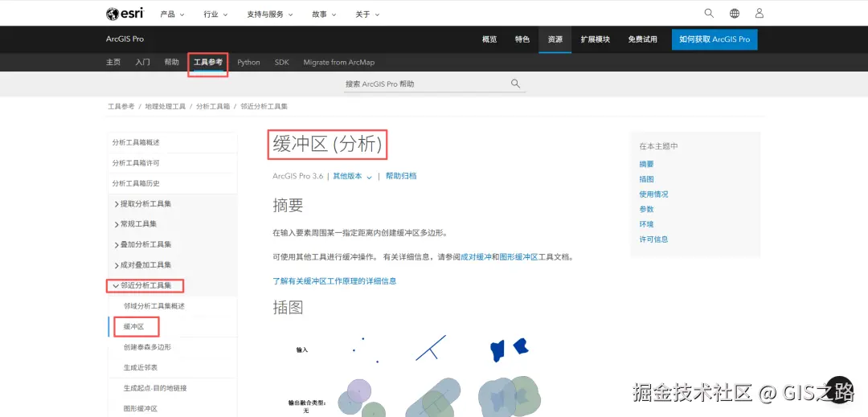Jump to 使用情况 in the topic list

pyautogui.click(x=653, y=194)
